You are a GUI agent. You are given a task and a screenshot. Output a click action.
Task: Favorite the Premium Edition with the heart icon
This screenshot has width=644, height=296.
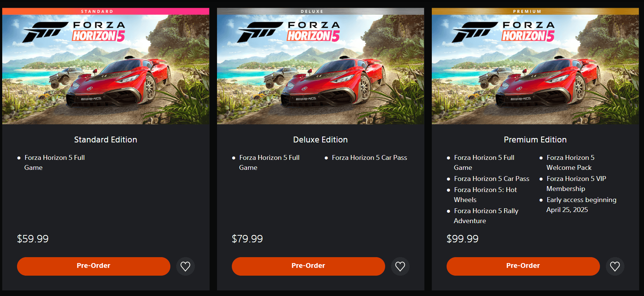pyautogui.click(x=615, y=266)
